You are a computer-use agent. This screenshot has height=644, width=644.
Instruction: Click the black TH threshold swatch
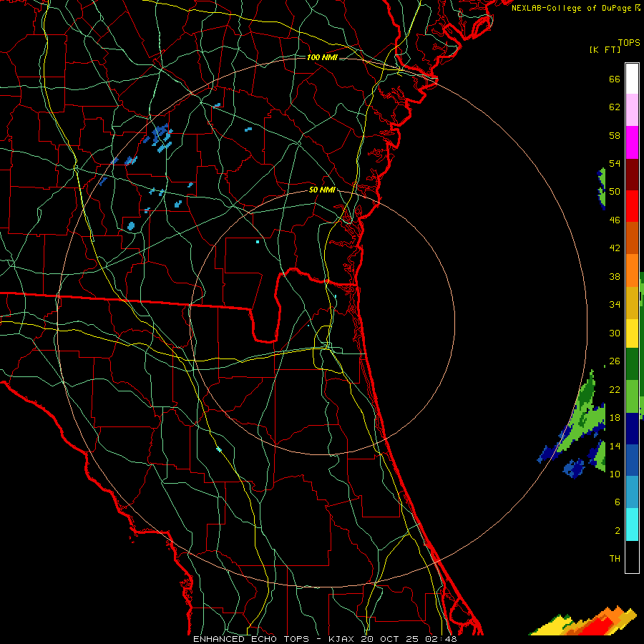pos(632,557)
